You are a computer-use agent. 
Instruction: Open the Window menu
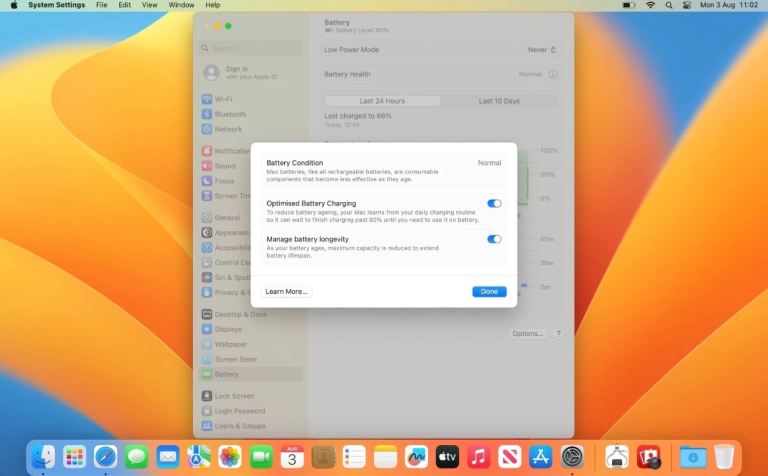point(181,5)
